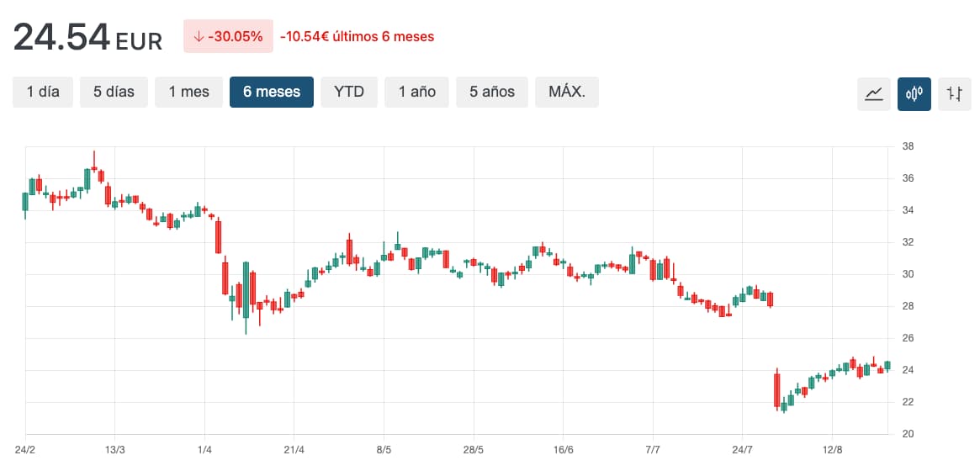Select the '5 días' time range
The width and height of the screenshot is (980, 471).
pyautogui.click(x=114, y=92)
